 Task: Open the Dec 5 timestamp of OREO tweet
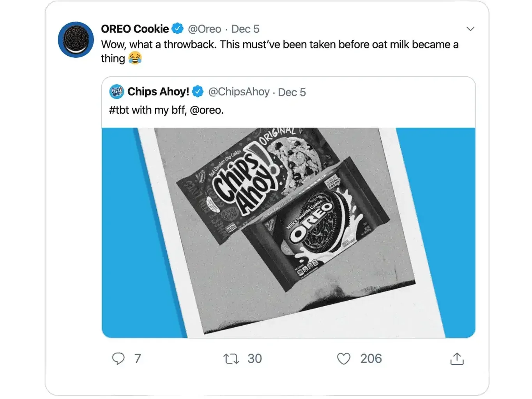pos(245,29)
